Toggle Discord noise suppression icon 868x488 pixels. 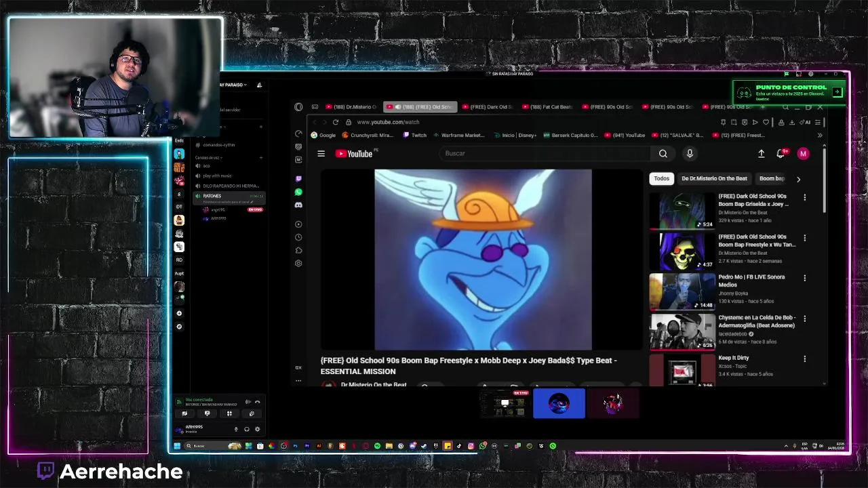tap(248, 402)
